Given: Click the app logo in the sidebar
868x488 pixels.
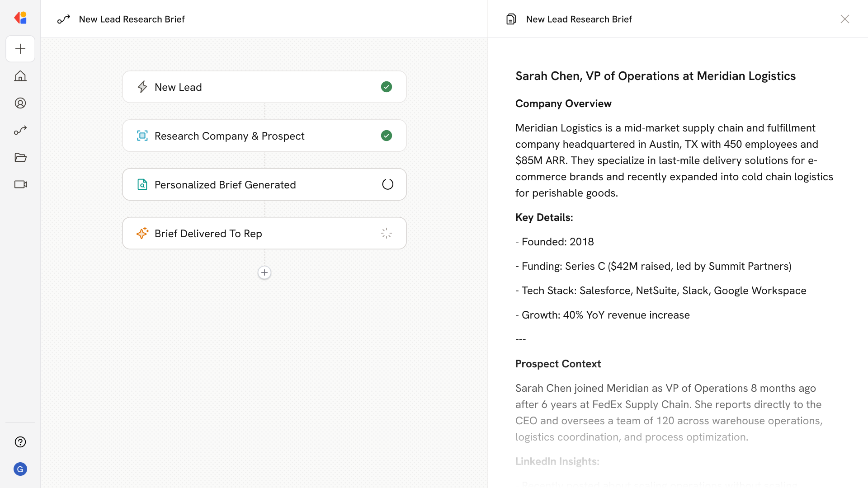Looking at the screenshot, I should click(x=20, y=18).
